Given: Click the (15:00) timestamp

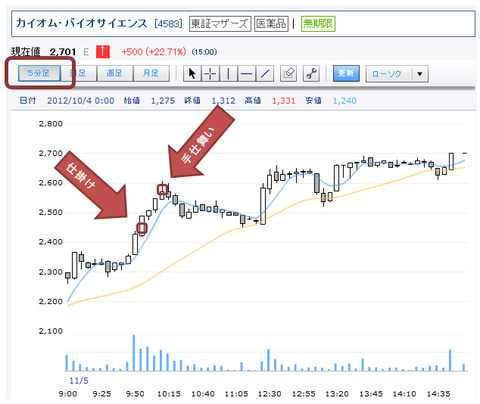Looking at the screenshot, I should [x=204, y=52].
